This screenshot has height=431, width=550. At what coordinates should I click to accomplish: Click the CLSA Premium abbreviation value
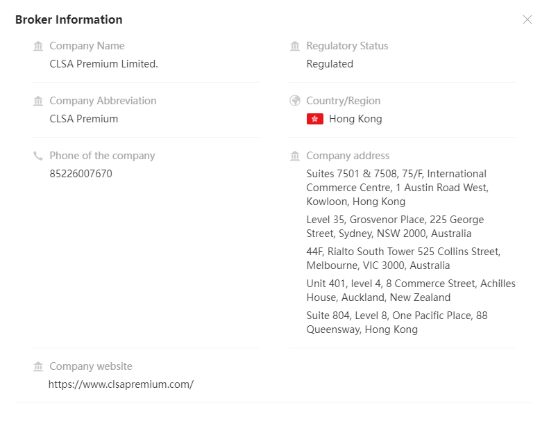point(84,119)
